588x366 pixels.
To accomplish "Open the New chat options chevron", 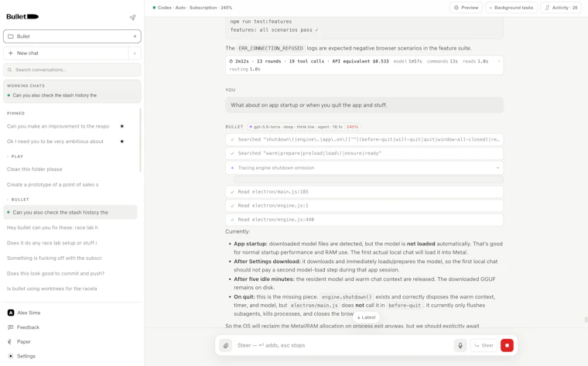I will [x=135, y=53].
